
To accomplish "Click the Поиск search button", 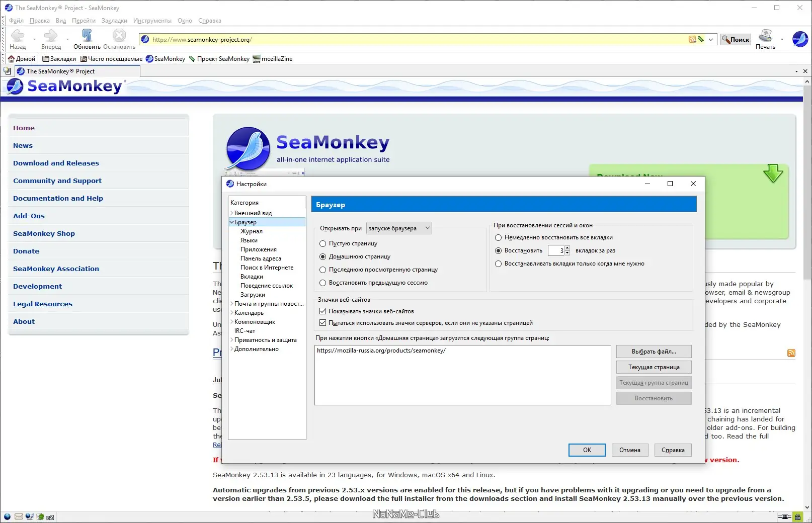I will [735, 39].
